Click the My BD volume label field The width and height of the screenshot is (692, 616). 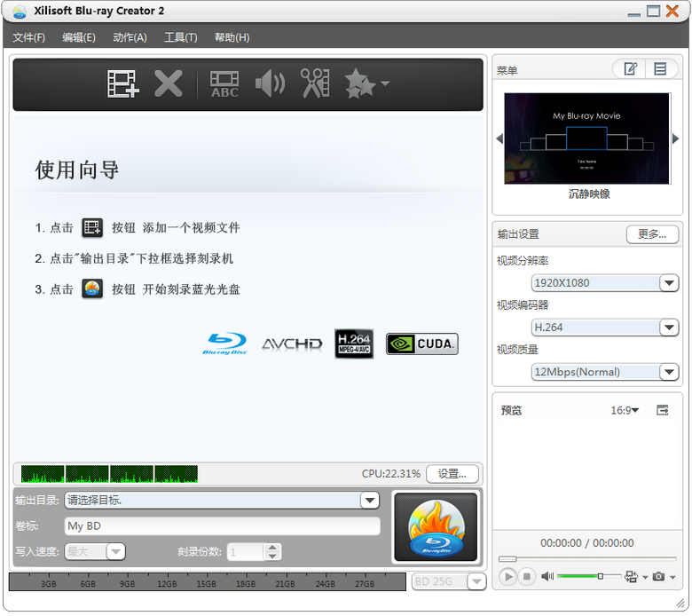[223, 526]
